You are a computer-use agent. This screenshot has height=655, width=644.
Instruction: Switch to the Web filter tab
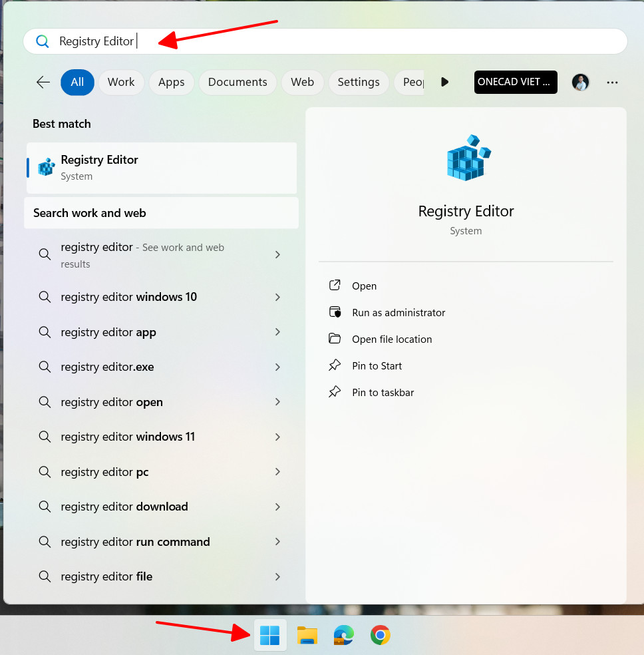coord(302,83)
